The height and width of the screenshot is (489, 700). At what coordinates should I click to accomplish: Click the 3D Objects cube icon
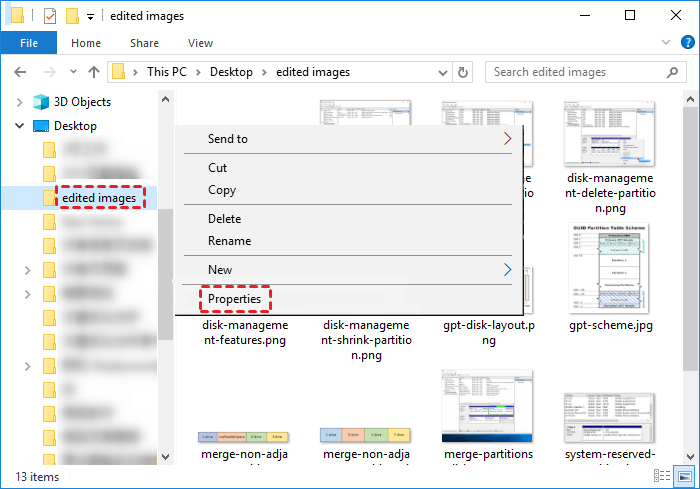pos(41,102)
